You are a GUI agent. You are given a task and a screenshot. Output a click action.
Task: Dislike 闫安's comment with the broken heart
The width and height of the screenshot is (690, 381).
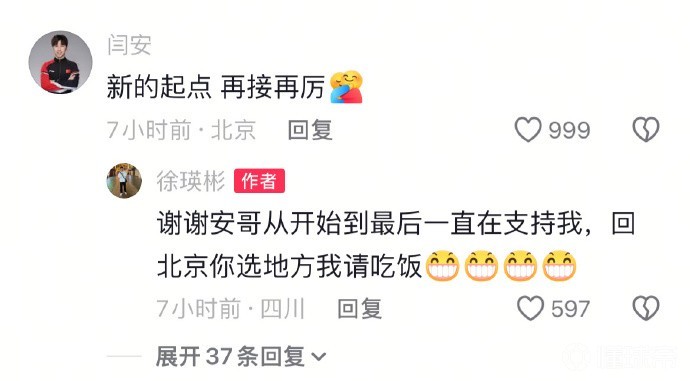click(x=646, y=130)
